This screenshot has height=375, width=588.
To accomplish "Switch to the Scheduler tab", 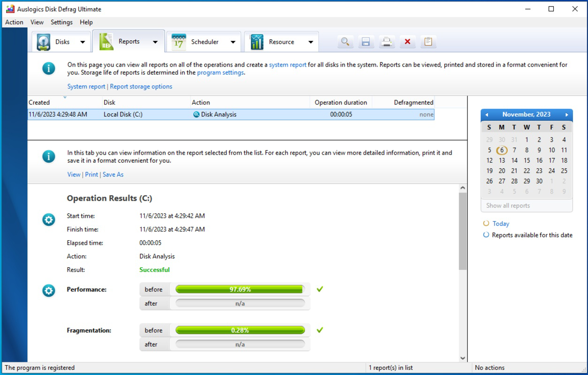I will pos(203,42).
